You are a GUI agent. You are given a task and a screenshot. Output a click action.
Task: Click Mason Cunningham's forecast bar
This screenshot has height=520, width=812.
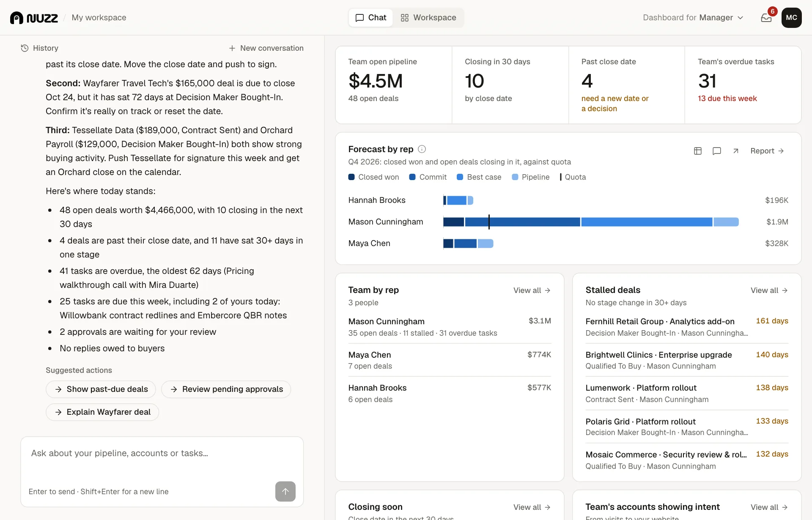[x=591, y=222]
